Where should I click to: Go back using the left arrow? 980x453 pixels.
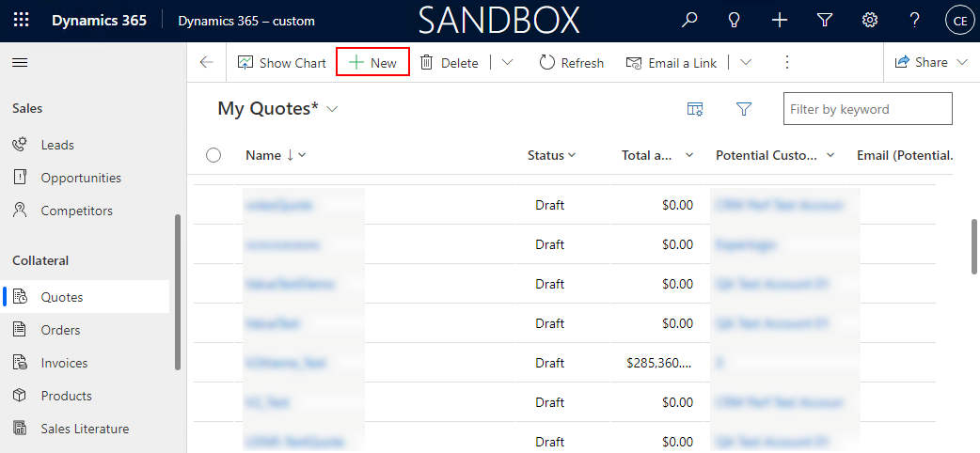click(206, 62)
